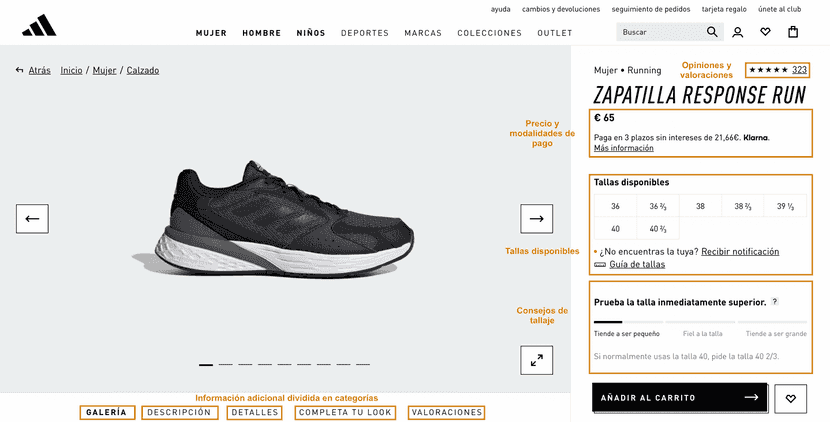Click the fit help question mark
The height and width of the screenshot is (422, 830).
tap(774, 301)
